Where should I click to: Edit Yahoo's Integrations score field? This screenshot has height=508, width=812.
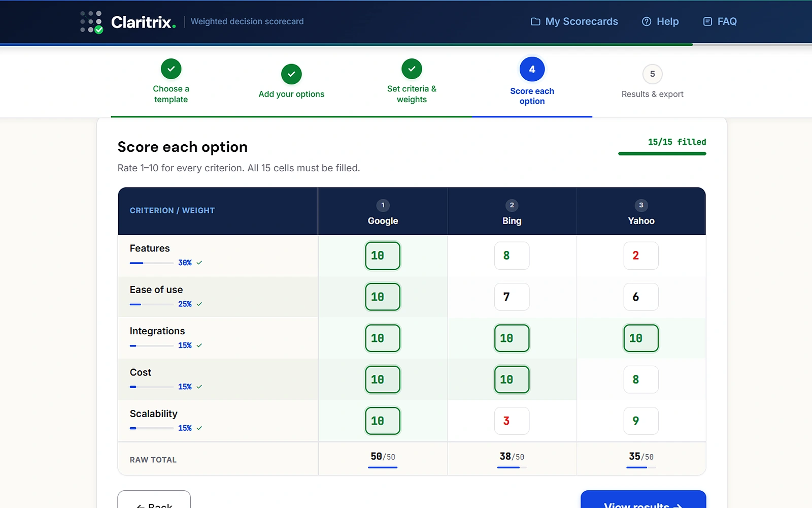[641, 338]
